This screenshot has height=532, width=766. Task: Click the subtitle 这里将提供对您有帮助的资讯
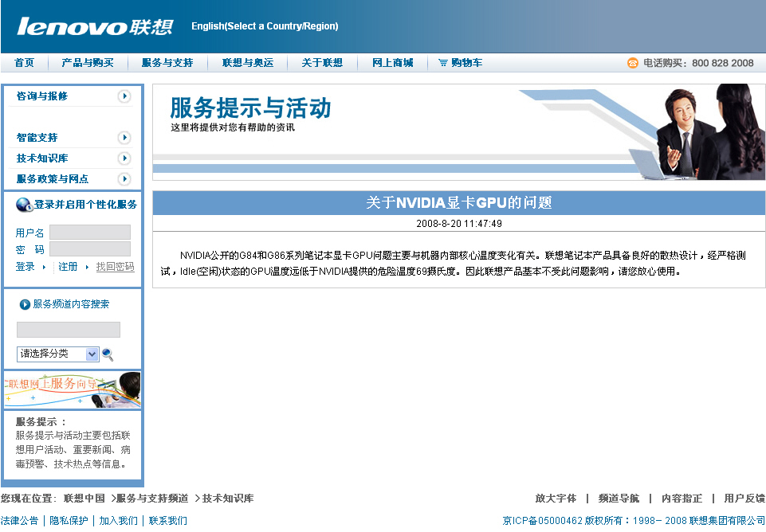click(233, 127)
